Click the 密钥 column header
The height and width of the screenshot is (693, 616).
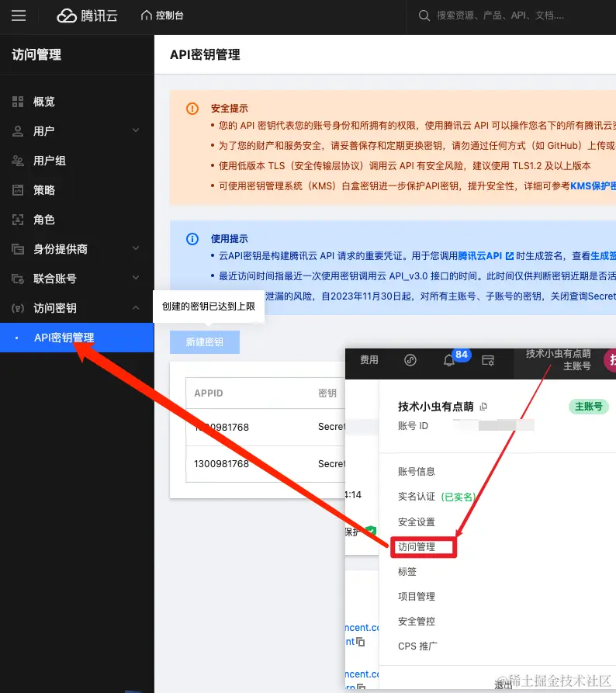click(327, 393)
